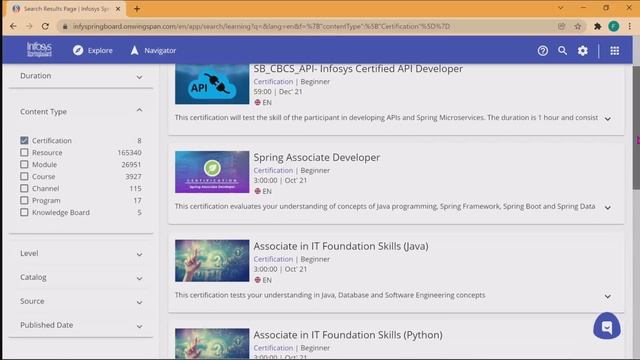
Task: Go back in the browser
Action: [x=13, y=26]
